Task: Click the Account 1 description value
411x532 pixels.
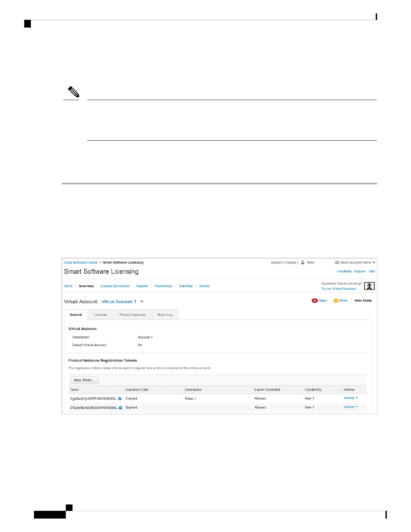Action: tap(145, 337)
